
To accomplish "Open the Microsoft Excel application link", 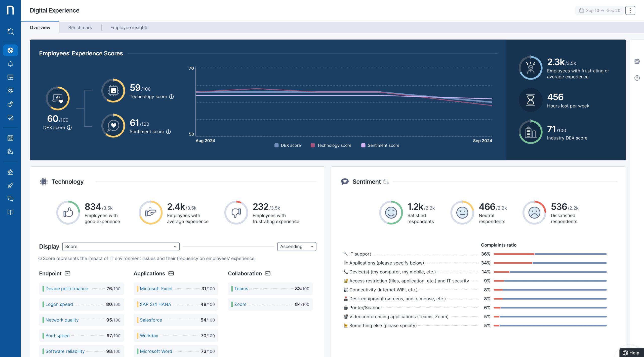I will (x=156, y=289).
